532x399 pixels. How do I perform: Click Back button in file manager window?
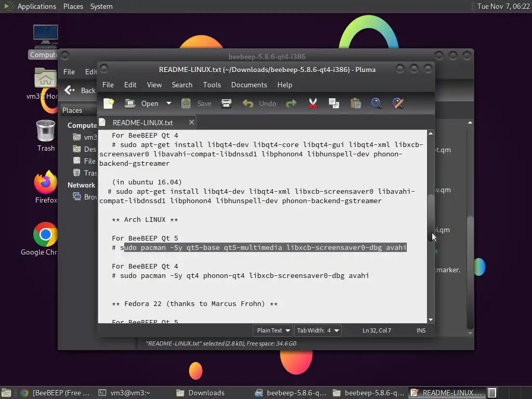(80, 90)
